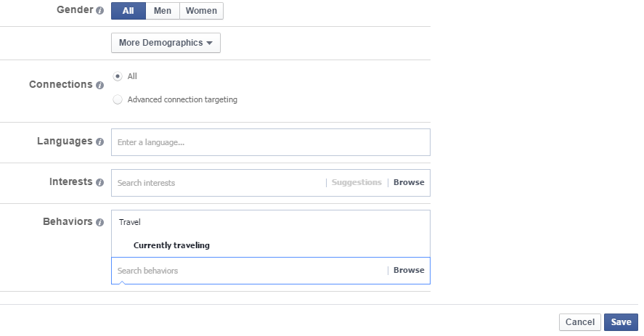Select Men gender option
The height and width of the screenshot is (336, 644).
(x=162, y=11)
